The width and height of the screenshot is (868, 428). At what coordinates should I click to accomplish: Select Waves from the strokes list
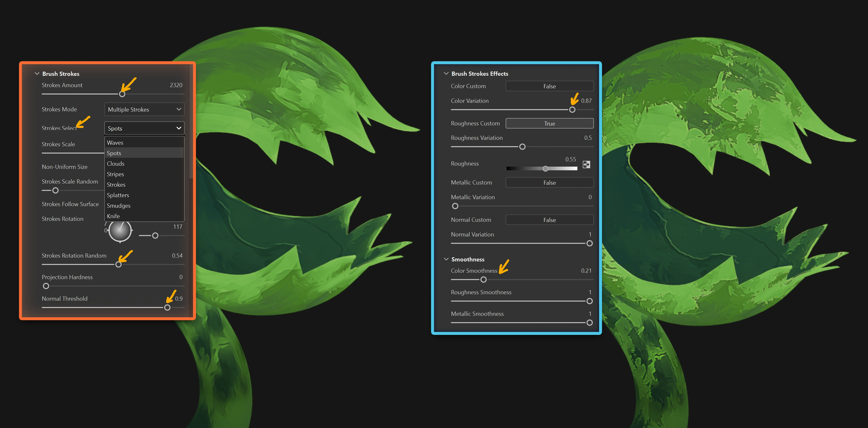pos(115,143)
